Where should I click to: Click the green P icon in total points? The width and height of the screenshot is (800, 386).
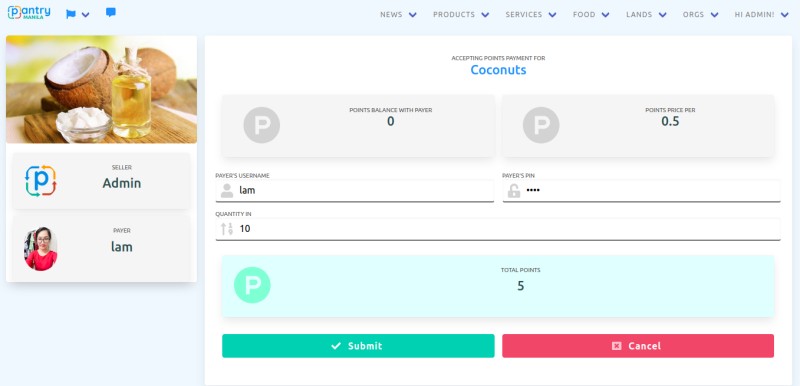pyautogui.click(x=252, y=285)
